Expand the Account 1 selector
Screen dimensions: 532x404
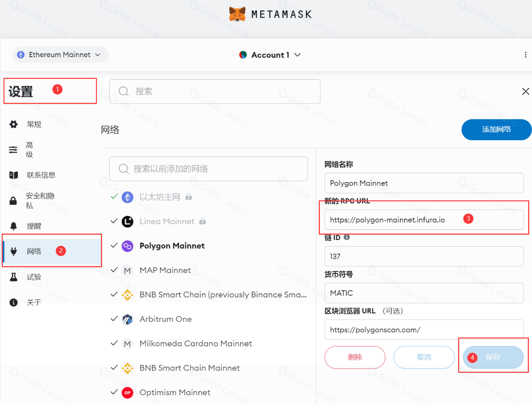pos(270,55)
